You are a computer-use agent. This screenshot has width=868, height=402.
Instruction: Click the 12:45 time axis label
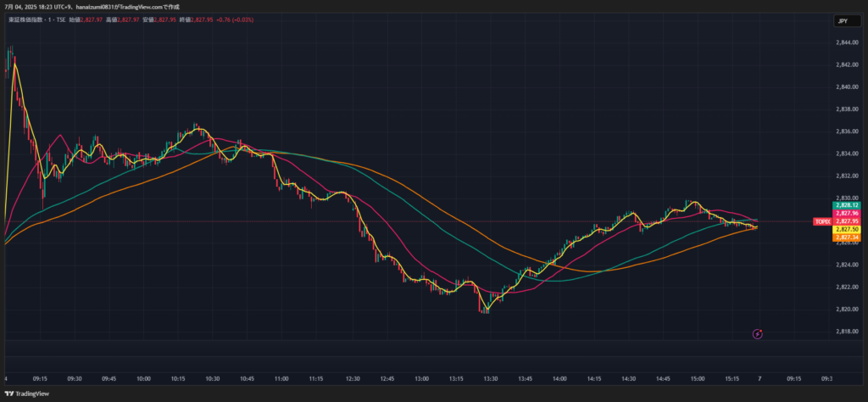(x=387, y=379)
